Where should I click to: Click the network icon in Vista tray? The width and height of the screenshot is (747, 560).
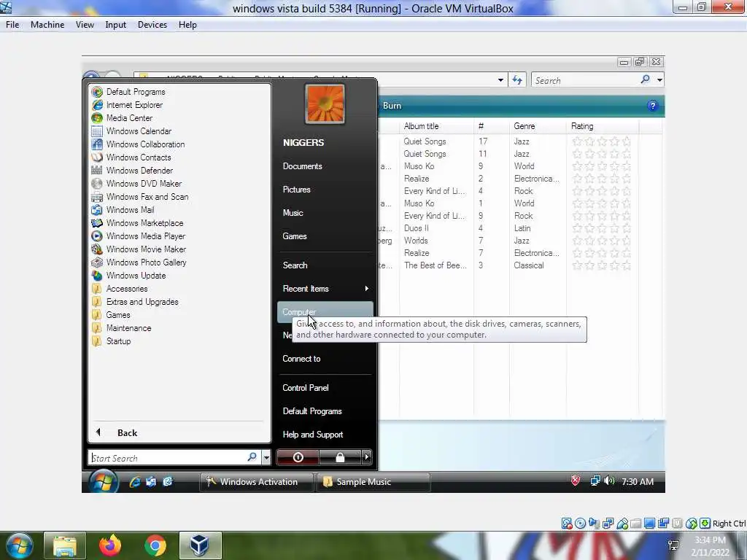click(595, 481)
